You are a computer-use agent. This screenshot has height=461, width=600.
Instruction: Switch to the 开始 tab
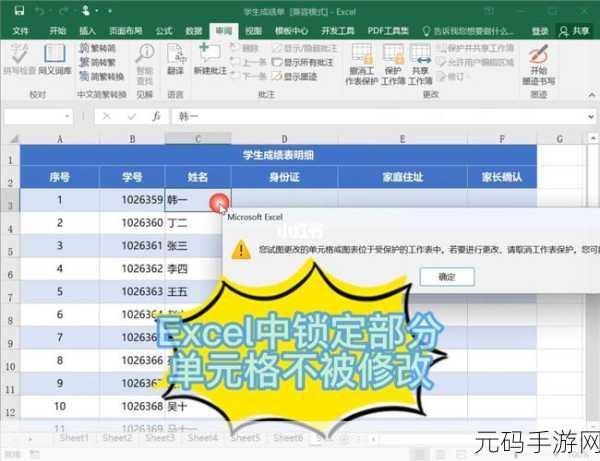(x=58, y=31)
